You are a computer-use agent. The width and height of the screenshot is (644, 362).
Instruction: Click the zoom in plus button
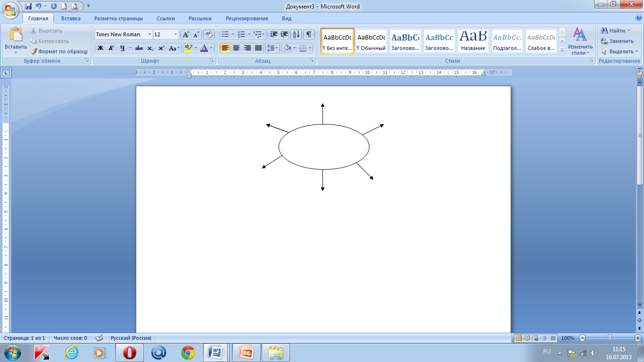pos(638,338)
